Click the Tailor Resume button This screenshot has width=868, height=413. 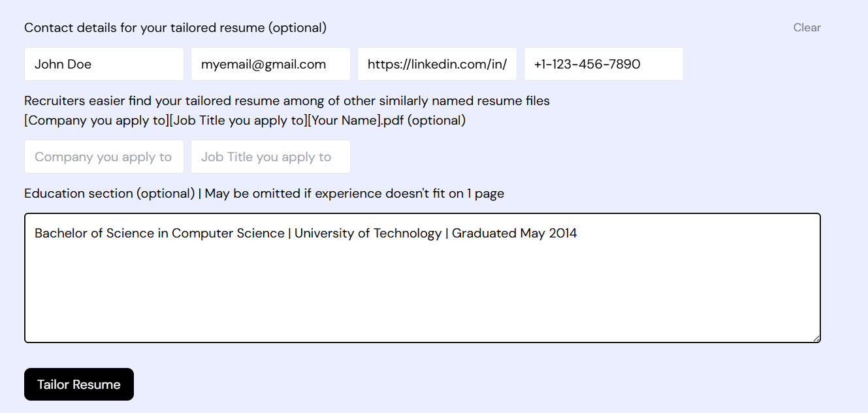point(79,384)
